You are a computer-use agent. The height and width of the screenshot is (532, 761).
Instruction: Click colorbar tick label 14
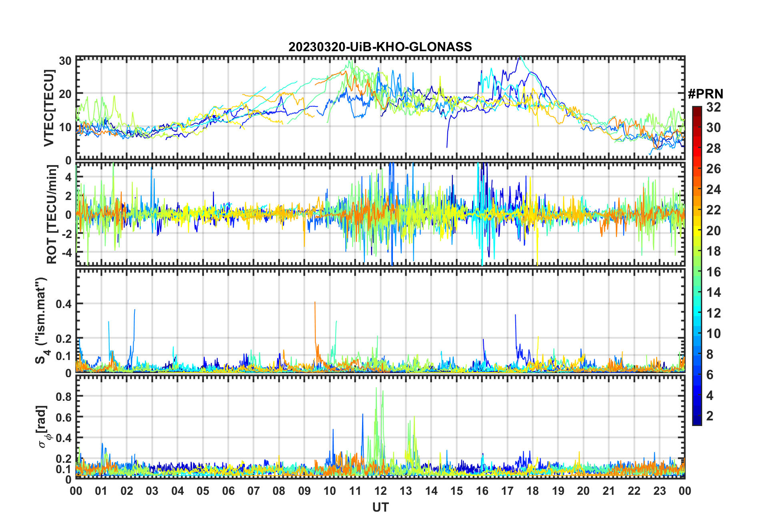pyautogui.click(x=713, y=292)
